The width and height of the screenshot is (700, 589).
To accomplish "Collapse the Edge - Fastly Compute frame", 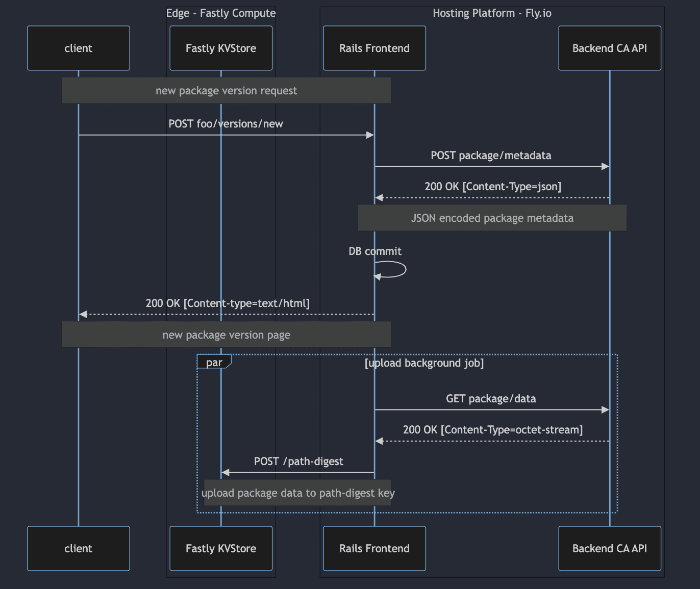I will (220, 13).
